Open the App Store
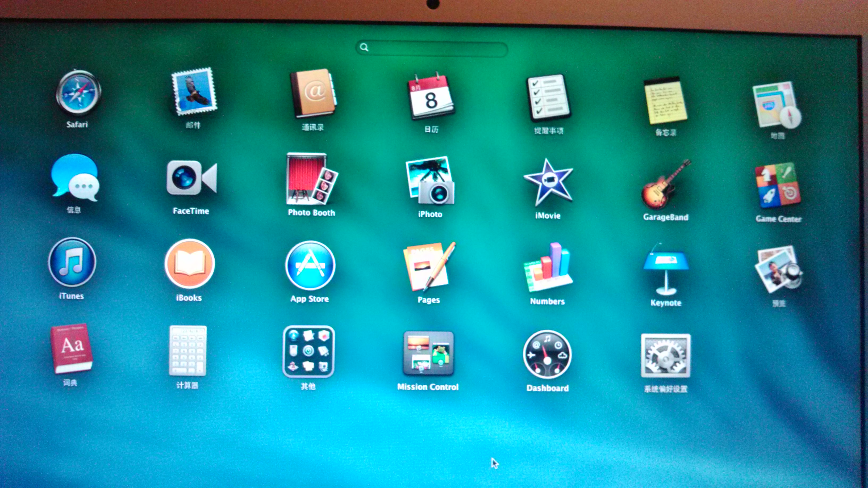This screenshot has height=488, width=868. 310,265
